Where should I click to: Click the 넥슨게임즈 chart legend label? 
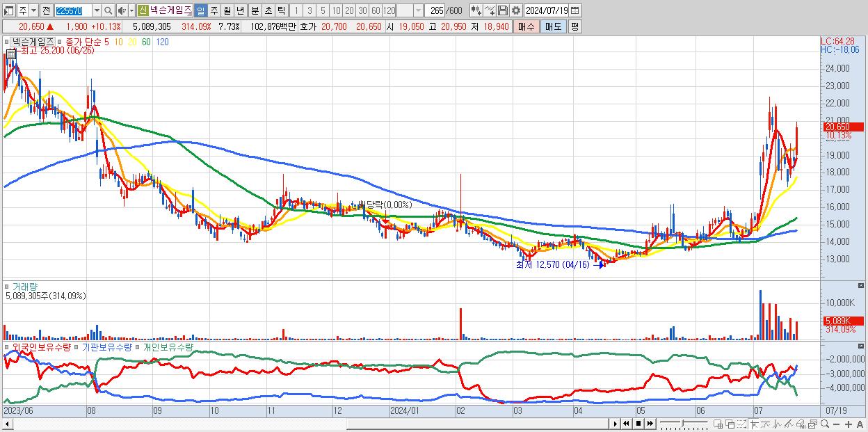pyautogui.click(x=33, y=42)
